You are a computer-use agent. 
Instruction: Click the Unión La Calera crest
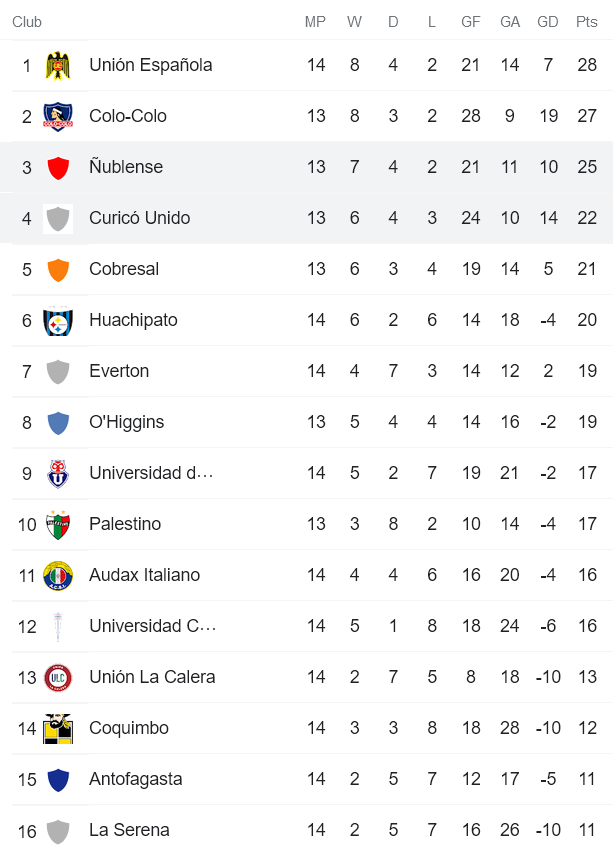pyautogui.click(x=58, y=678)
